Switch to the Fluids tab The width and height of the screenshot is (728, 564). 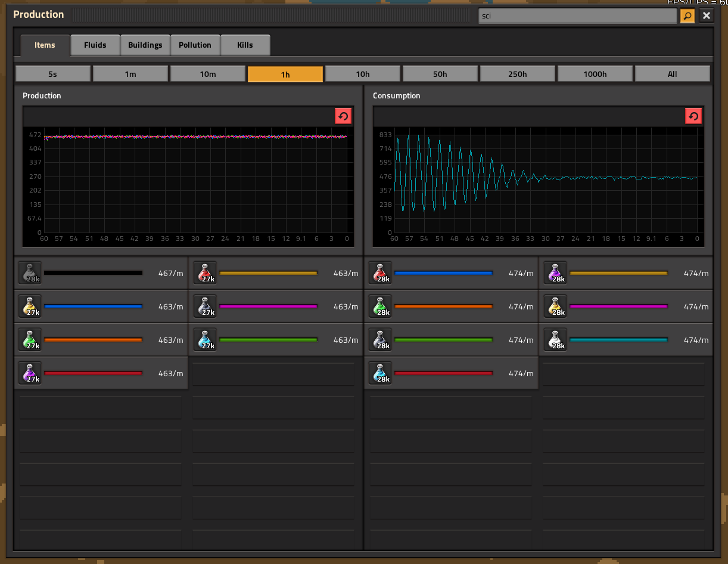tap(95, 45)
